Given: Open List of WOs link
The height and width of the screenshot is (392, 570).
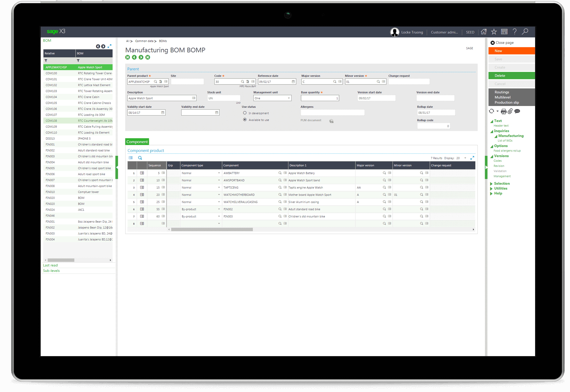Looking at the screenshot, I should 505,141.
